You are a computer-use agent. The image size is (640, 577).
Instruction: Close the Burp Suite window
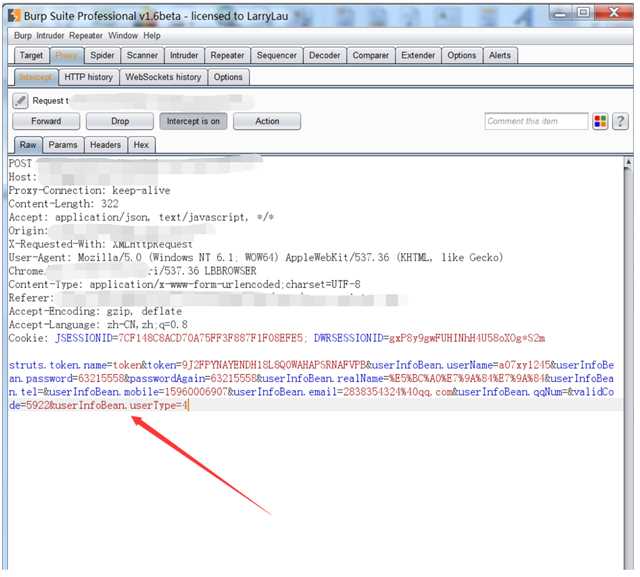(613, 12)
